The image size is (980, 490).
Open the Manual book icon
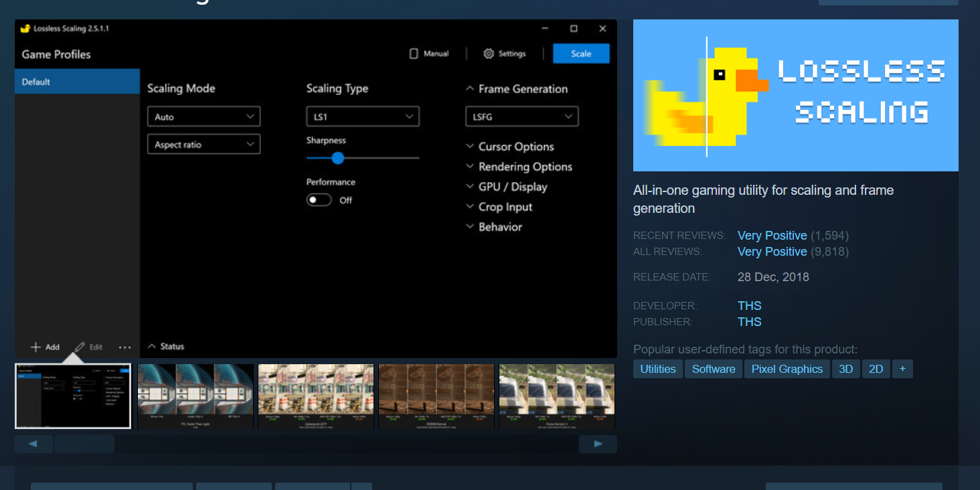pyautogui.click(x=414, y=54)
